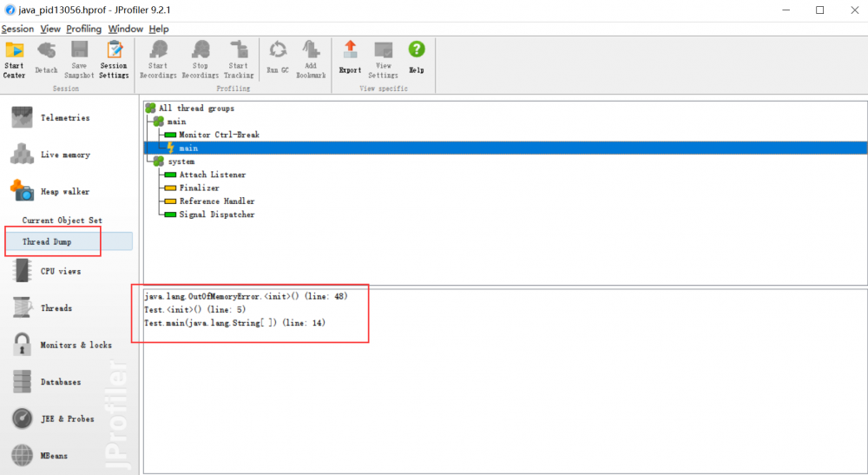Viewport: 868px width, 475px height.
Task: Close the JProfiler window
Action: pos(854,10)
